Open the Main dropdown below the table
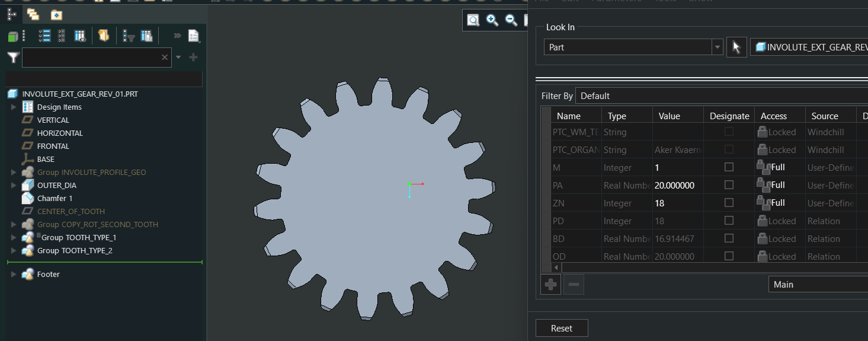This screenshot has height=341, width=868. click(x=818, y=285)
